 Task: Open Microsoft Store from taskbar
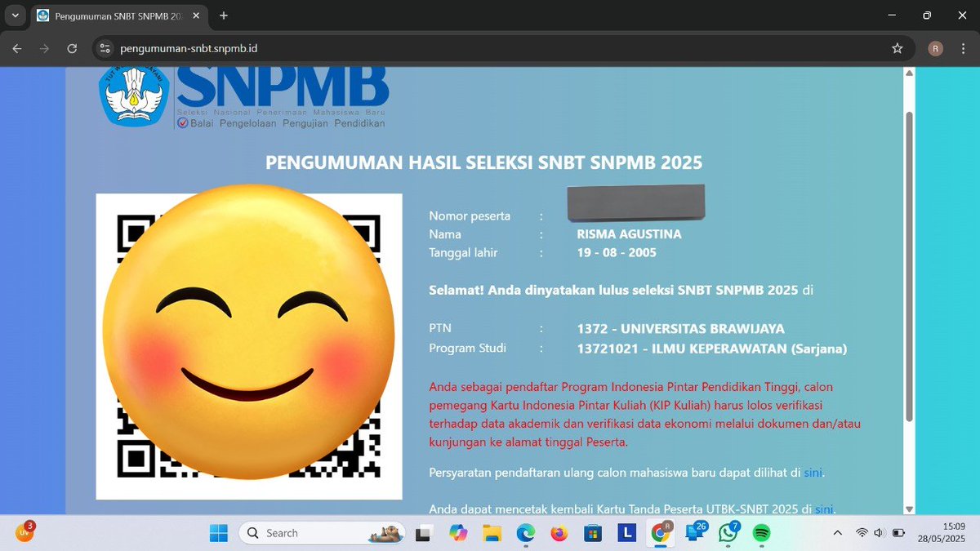593,533
